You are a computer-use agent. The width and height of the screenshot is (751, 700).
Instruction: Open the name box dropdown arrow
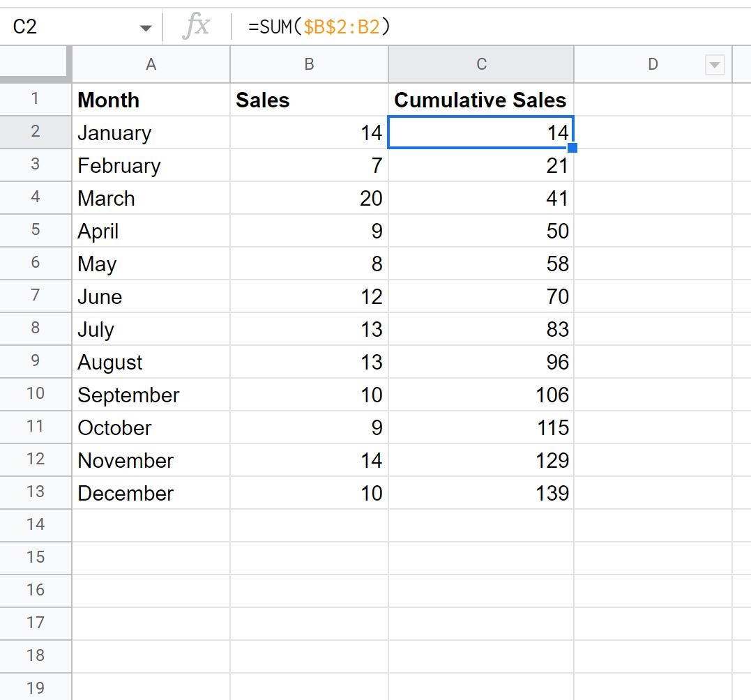click(x=145, y=26)
